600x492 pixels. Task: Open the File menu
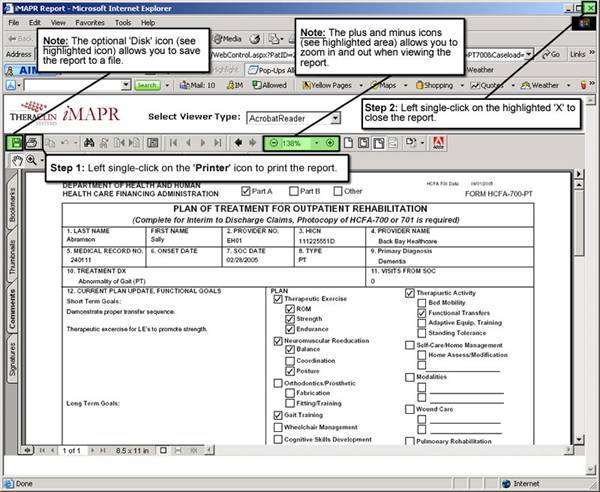coord(14,23)
